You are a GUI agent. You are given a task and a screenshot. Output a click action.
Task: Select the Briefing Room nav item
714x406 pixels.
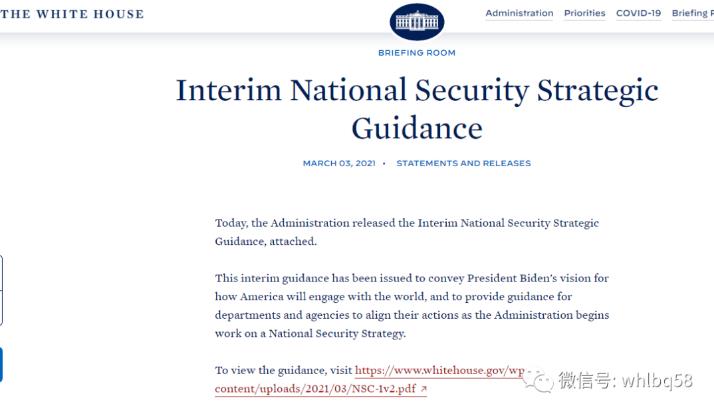click(x=692, y=13)
